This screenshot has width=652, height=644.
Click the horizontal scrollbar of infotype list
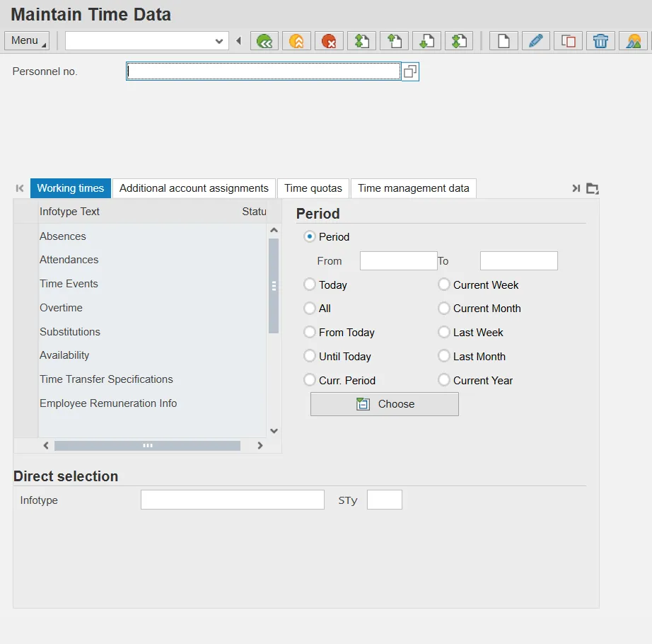(147, 446)
